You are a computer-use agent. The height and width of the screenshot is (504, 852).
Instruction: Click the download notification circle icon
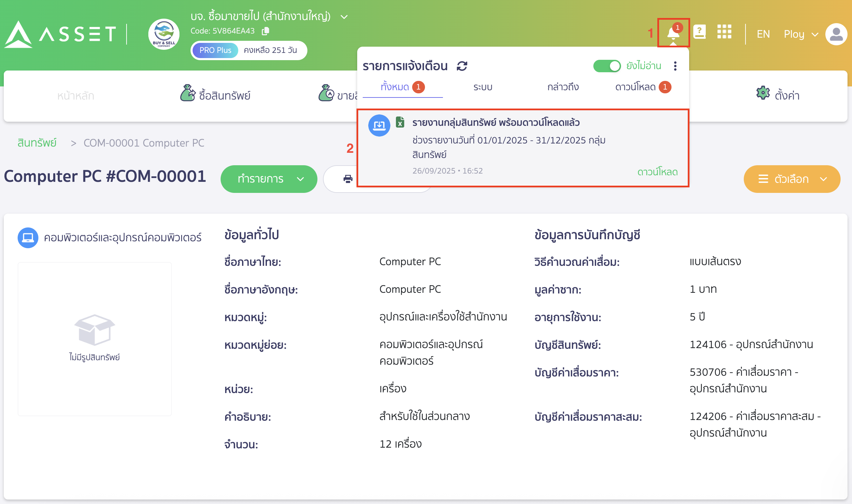[379, 125]
